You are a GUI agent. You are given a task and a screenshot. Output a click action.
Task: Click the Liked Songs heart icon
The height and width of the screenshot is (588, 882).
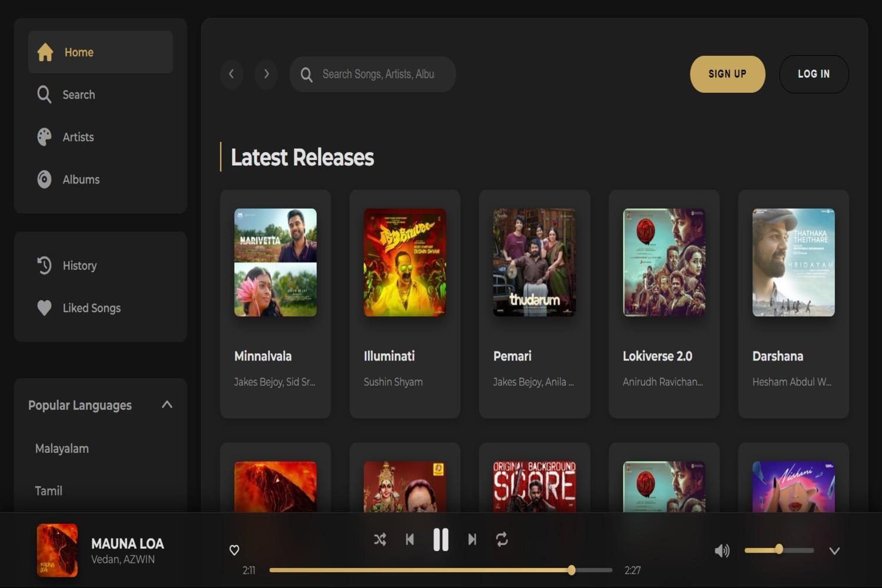point(44,308)
